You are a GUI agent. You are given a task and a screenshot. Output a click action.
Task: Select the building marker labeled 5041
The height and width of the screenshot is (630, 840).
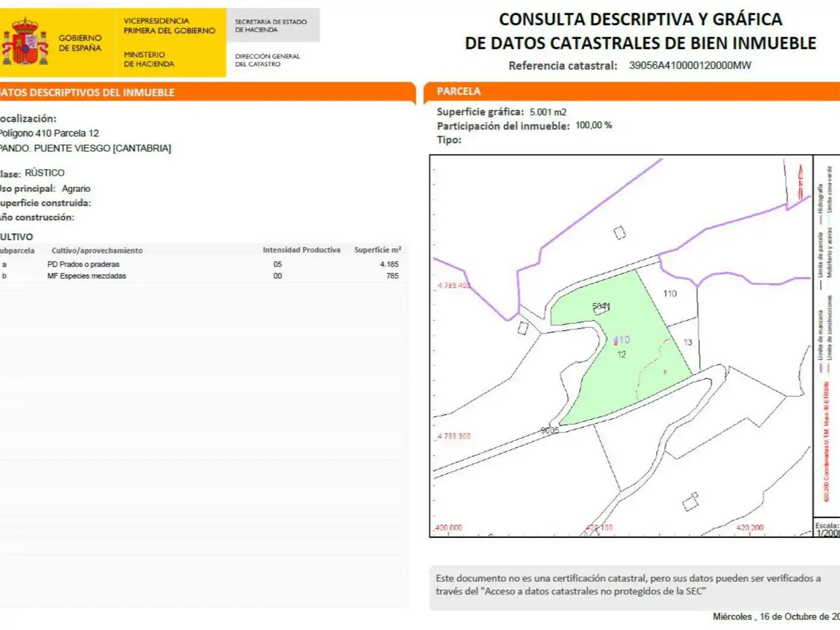pyautogui.click(x=601, y=307)
